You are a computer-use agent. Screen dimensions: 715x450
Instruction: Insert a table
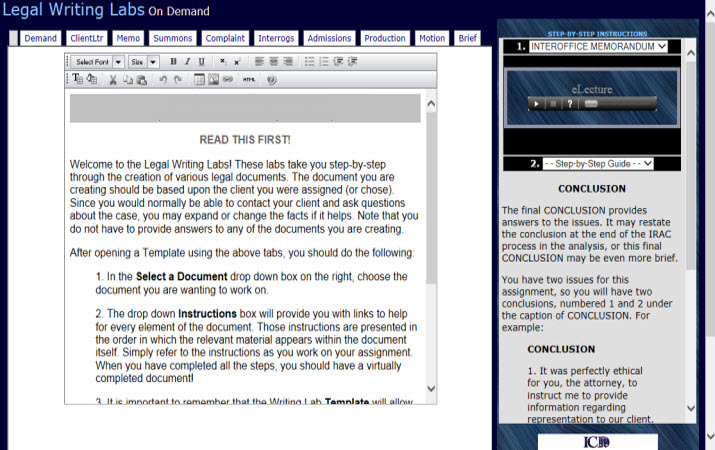[199, 80]
